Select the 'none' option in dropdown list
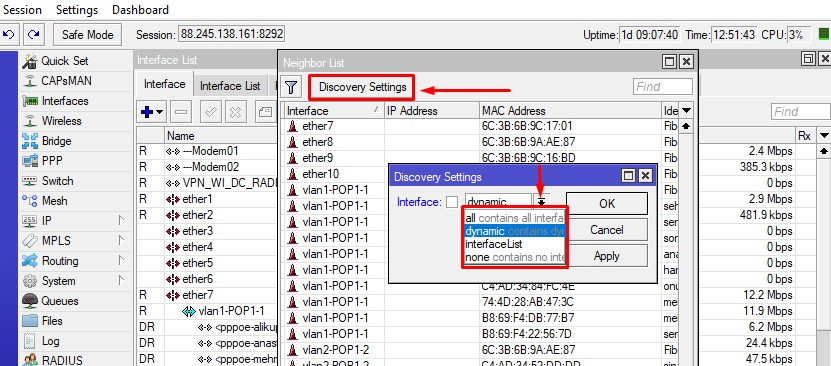This screenshot has width=831, height=366. (x=515, y=257)
